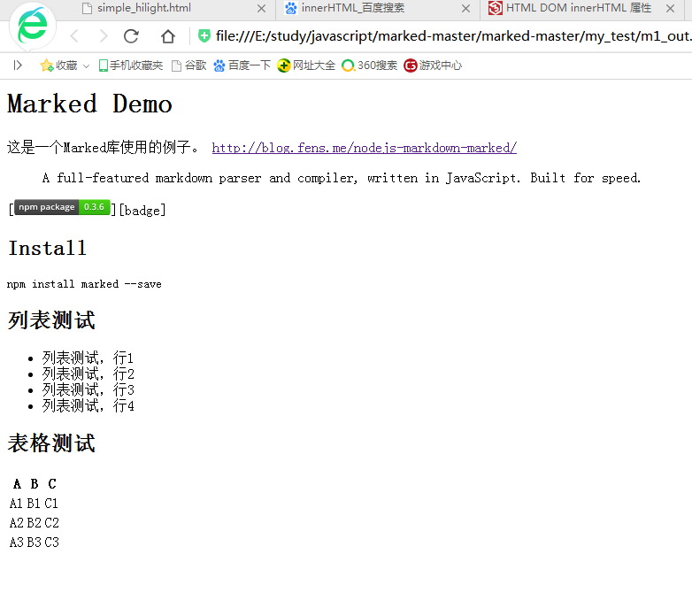The height and width of the screenshot is (616, 692).
Task: Close the simple_hilight.html tab
Action: pos(261,8)
